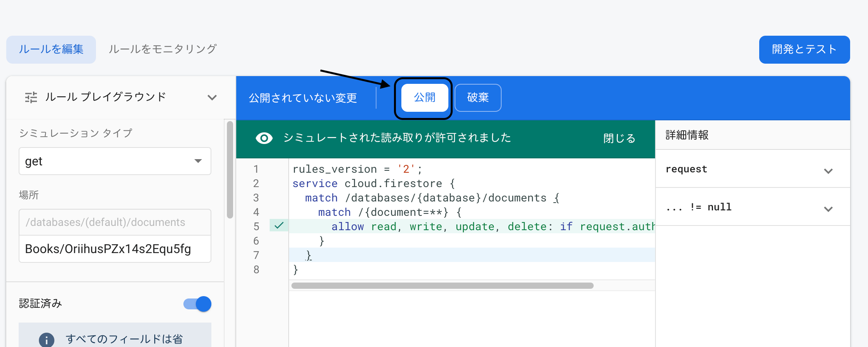Toggle the 認証済み switch off

[197, 304]
